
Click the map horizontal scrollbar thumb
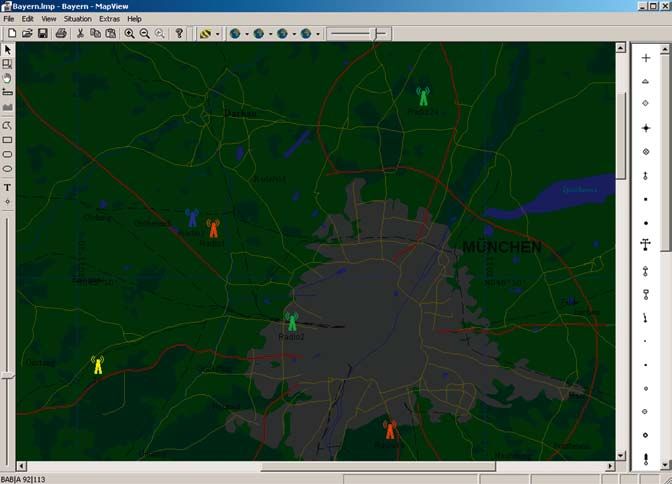pyautogui.click(x=379, y=466)
